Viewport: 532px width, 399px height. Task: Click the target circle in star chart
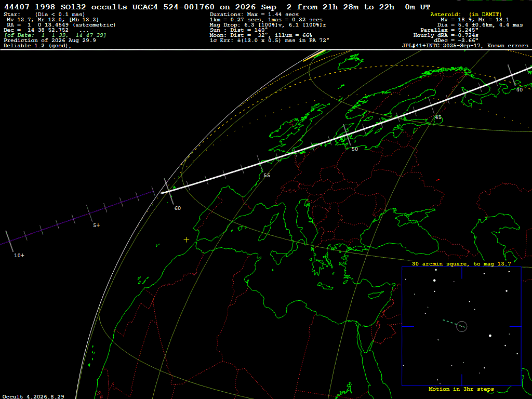462,326
